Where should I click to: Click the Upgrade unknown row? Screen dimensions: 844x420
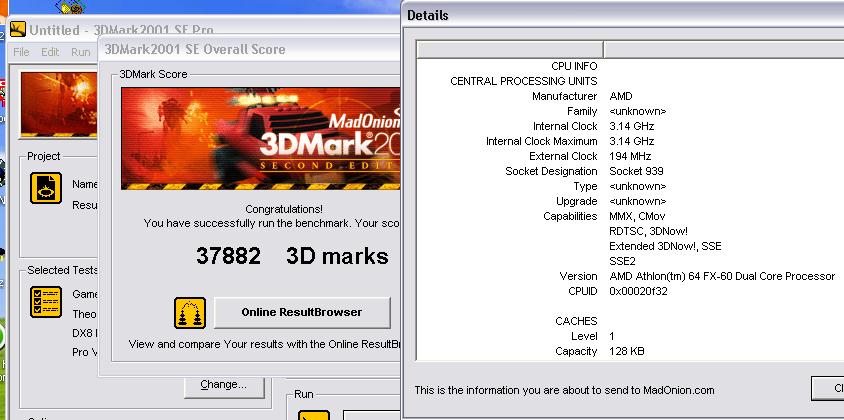pyautogui.click(x=630, y=201)
